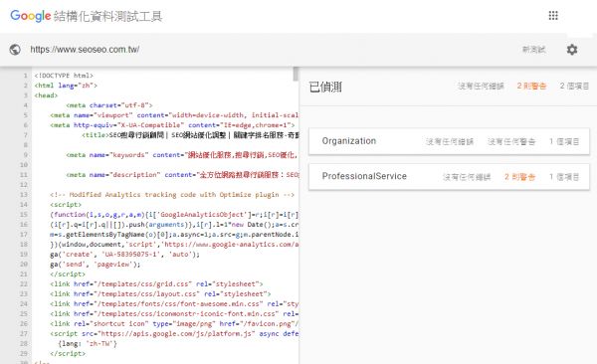Click the ga('create', 'UA-58395075-1') line
Screen dimensions: 597x364
(x=125, y=254)
